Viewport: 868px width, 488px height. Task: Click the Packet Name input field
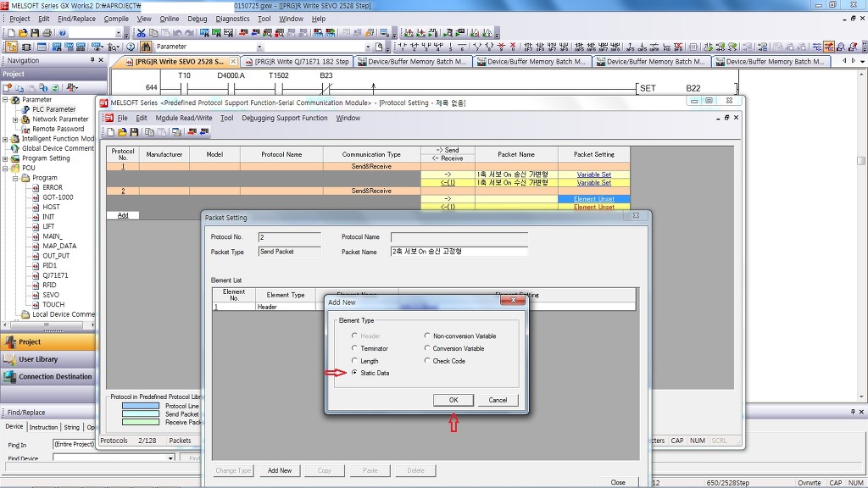459,252
